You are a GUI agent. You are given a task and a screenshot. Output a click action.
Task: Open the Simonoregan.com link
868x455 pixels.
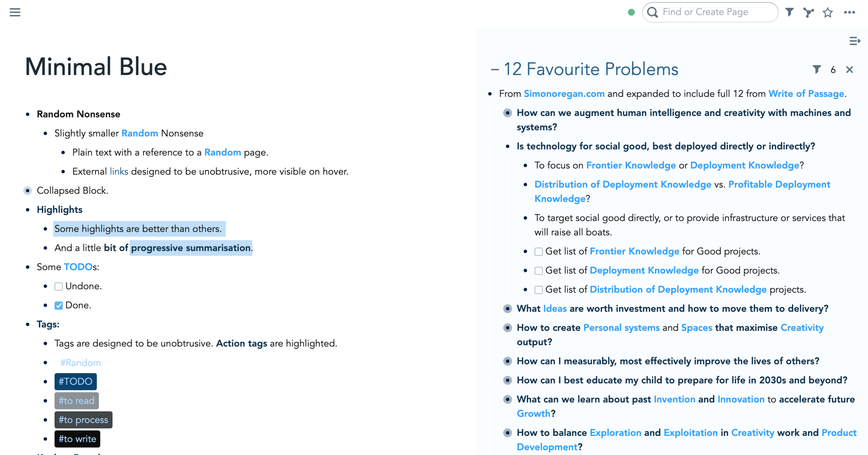tap(564, 94)
